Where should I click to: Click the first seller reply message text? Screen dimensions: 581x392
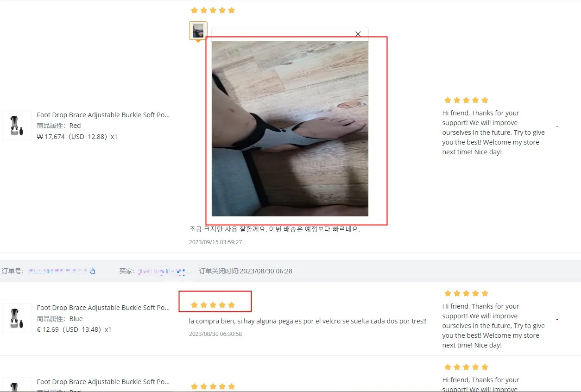pyautogui.click(x=493, y=133)
